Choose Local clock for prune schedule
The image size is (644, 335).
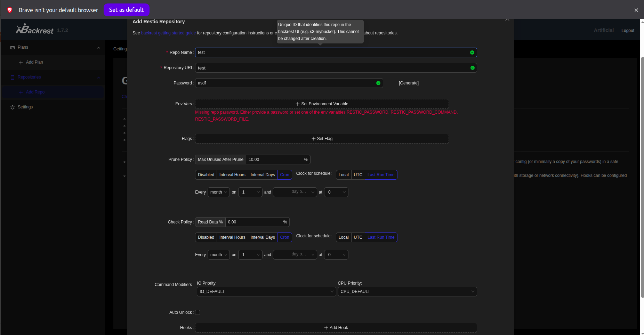coord(344,175)
